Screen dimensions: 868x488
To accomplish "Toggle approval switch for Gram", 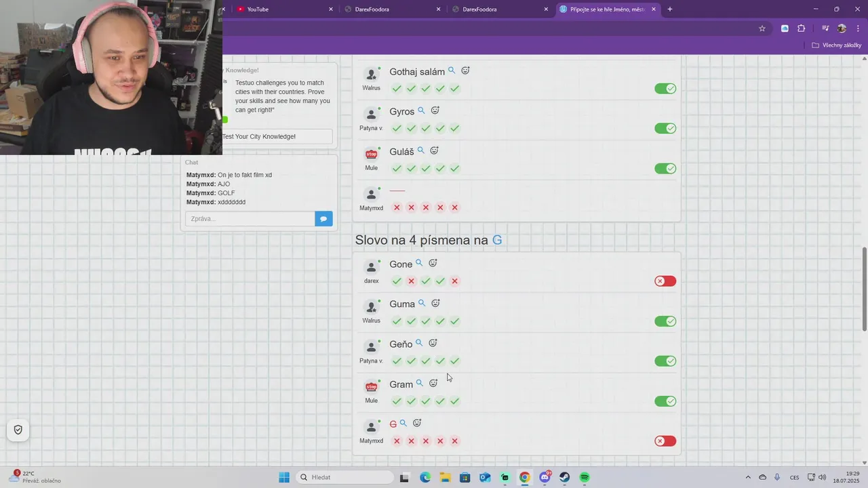I will (665, 401).
